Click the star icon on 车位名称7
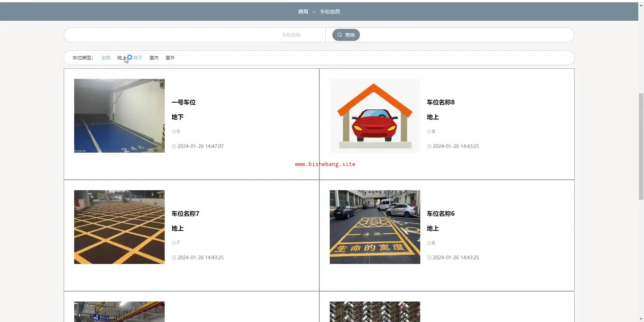 174,243
